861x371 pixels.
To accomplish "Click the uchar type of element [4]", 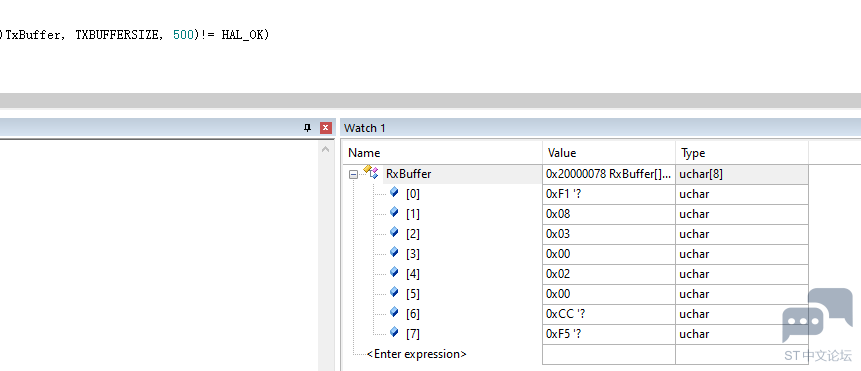I will coord(742,274).
